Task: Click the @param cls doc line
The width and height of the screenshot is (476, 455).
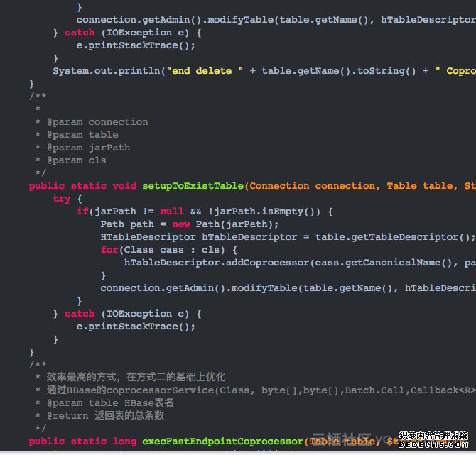Action: click(77, 160)
